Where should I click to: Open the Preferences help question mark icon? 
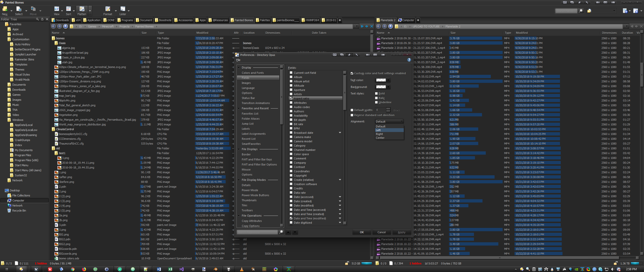click(409, 60)
